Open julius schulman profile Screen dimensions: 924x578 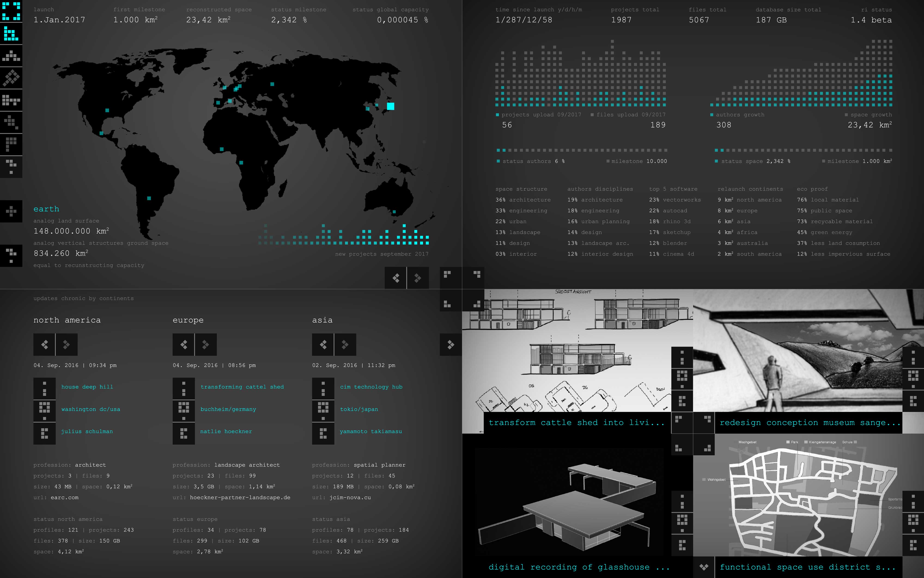click(x=87, y=431)
